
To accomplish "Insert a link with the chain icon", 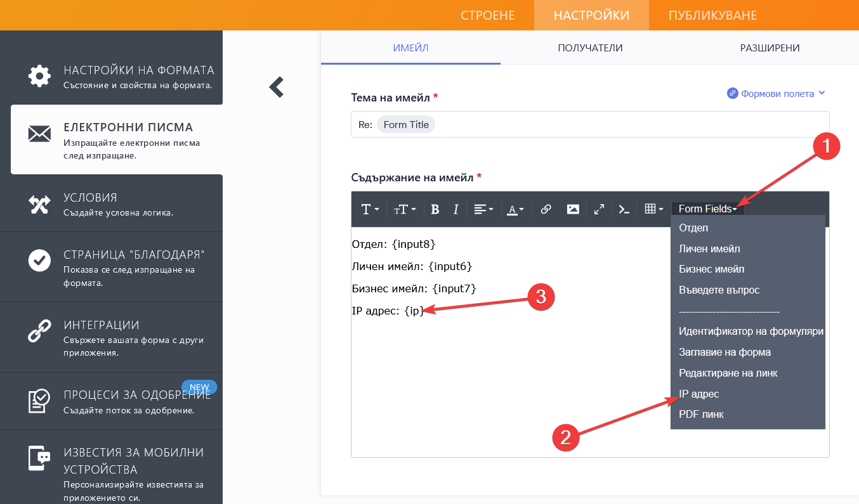I will [546, 209].
